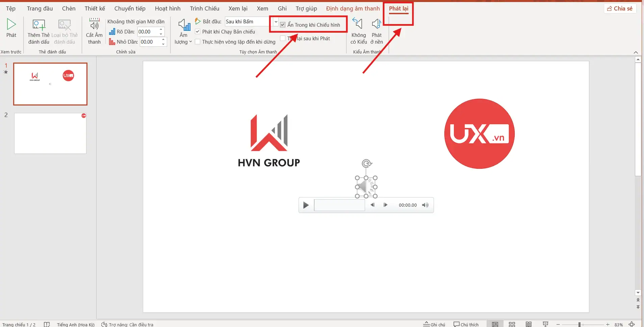
Task: Click Thêm Thẻ đánh dấu bookmark icon
Action: pyautogui.click(x=38, y=25)
